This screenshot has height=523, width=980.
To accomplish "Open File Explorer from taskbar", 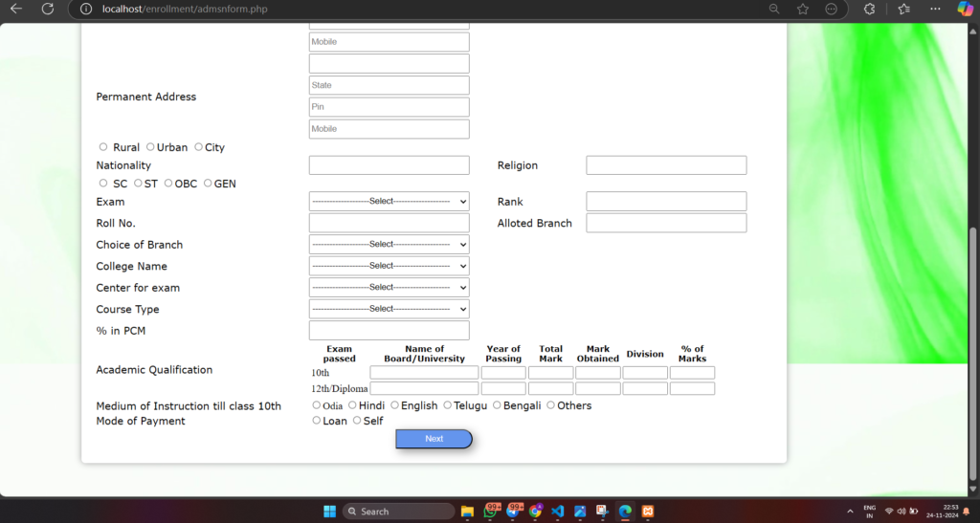I will pyautogui.click(x=467, y=512).
